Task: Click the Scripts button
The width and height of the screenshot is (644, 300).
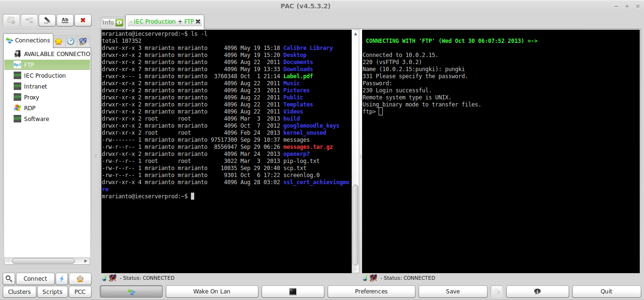Action: click(52, 292)
